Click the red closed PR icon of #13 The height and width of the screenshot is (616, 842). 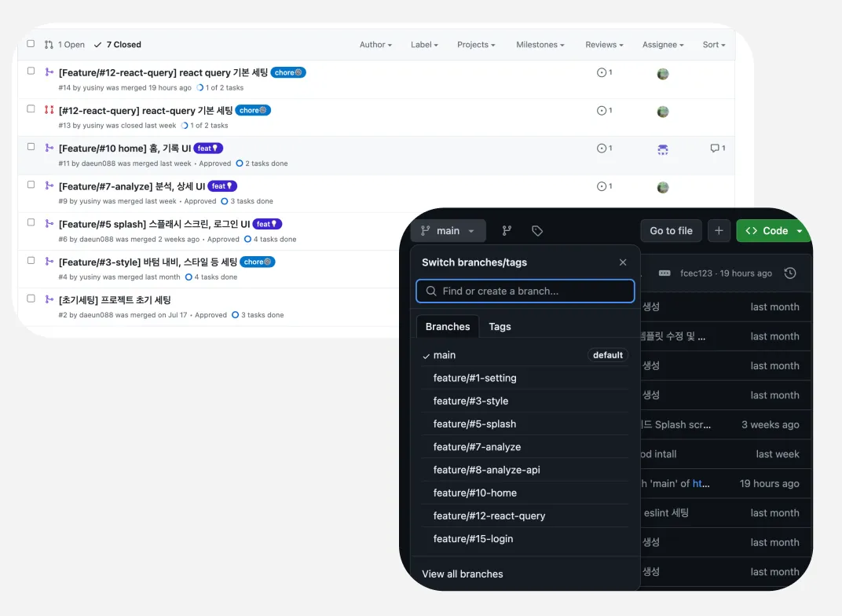[49, 109]
